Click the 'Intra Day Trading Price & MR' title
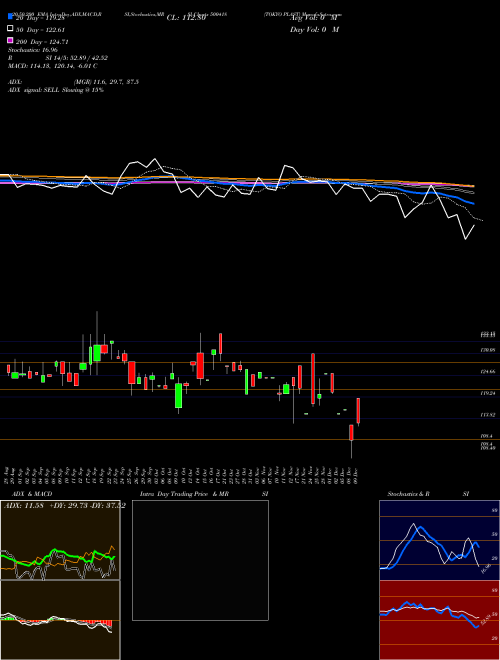500x660 pixels. (184, 494)
